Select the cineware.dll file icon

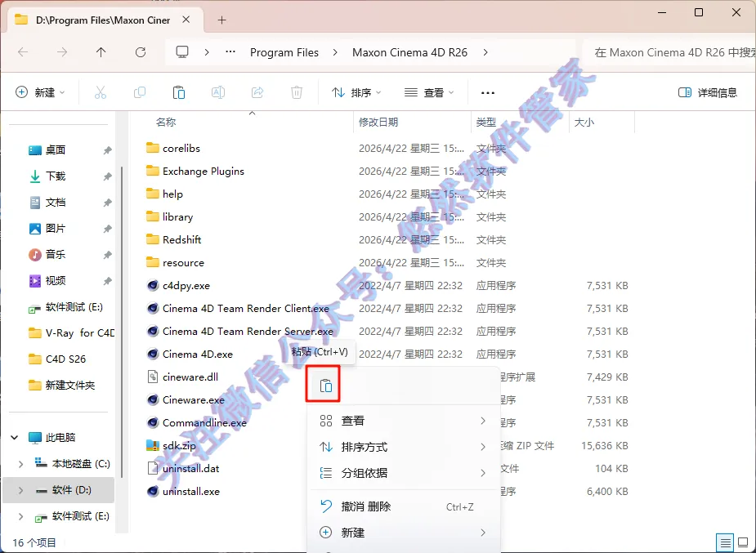click(x=153, y=377)
